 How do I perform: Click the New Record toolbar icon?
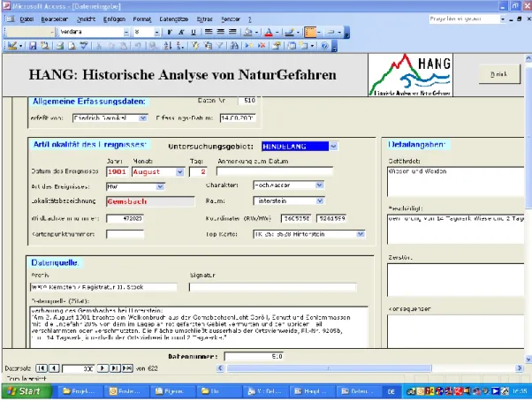pos(249,45)
